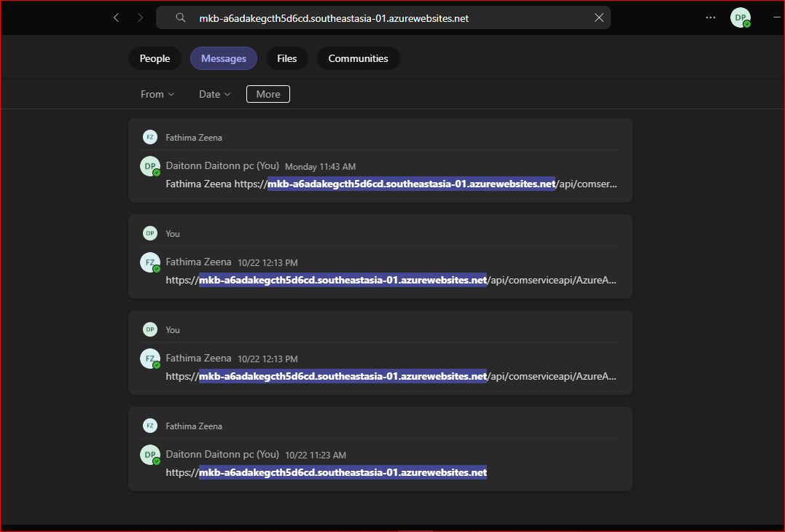Click the timestamp 10/22 11:23 AM
Screen dimensions: 785x532
point(316,455)
